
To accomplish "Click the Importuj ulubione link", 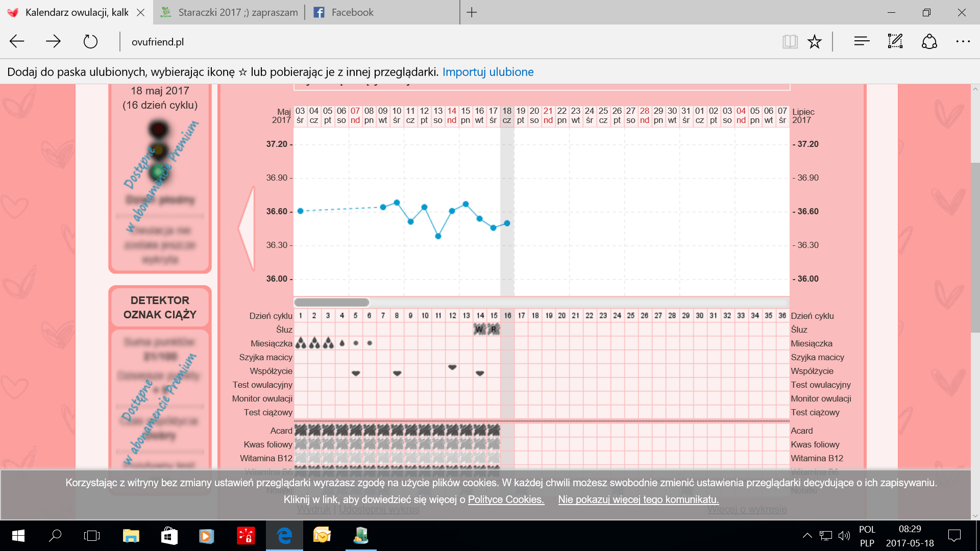I will [488, 72].
